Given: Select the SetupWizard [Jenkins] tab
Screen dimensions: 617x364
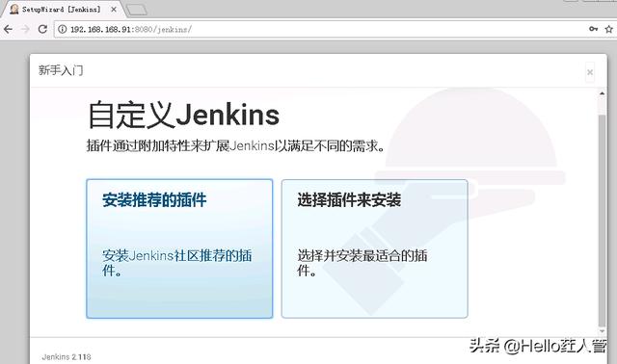Looking at the screenshot, I should (63, 9).
